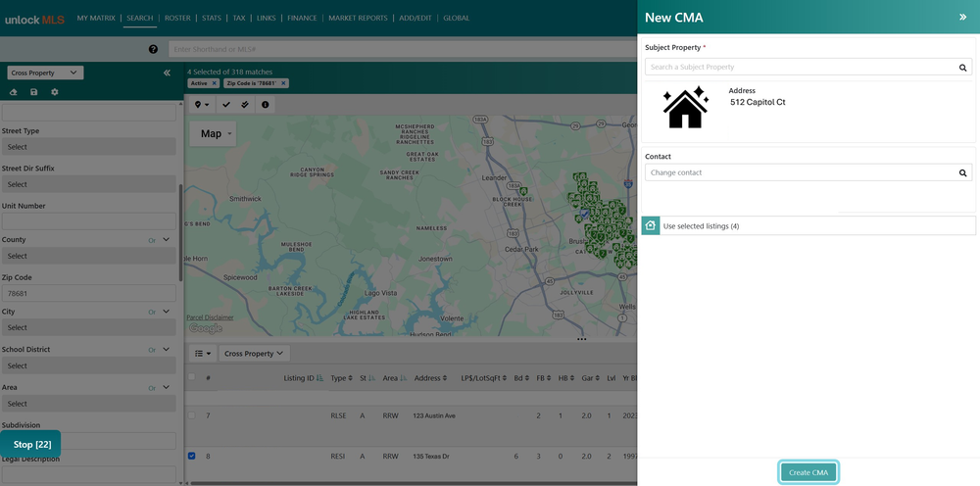Collapse the search criteria sidebar with double-chevron
This screenshot has width=980, height=486.
click(x=167, y=73)
